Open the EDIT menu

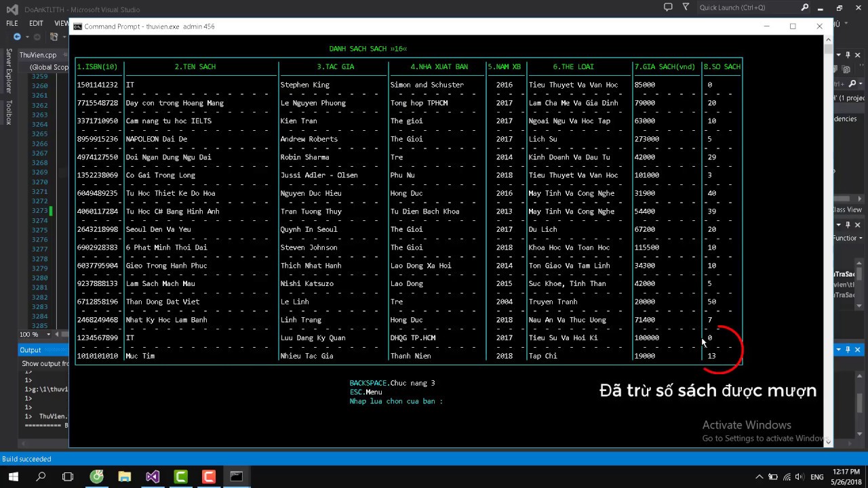pyautogui.click(x=36, y=23)
